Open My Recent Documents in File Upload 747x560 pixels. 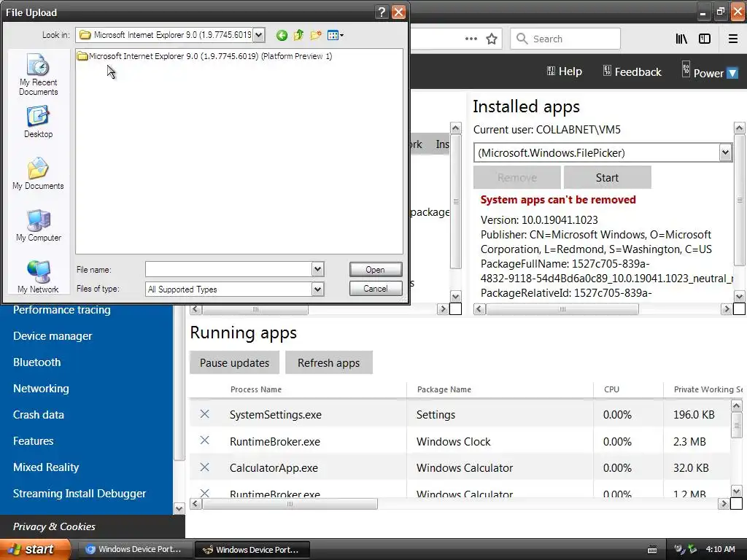tap(38, 75)
